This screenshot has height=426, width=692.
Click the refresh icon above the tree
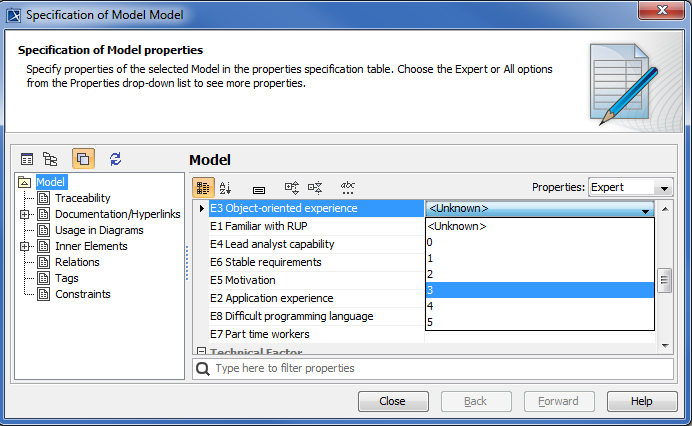116,158
